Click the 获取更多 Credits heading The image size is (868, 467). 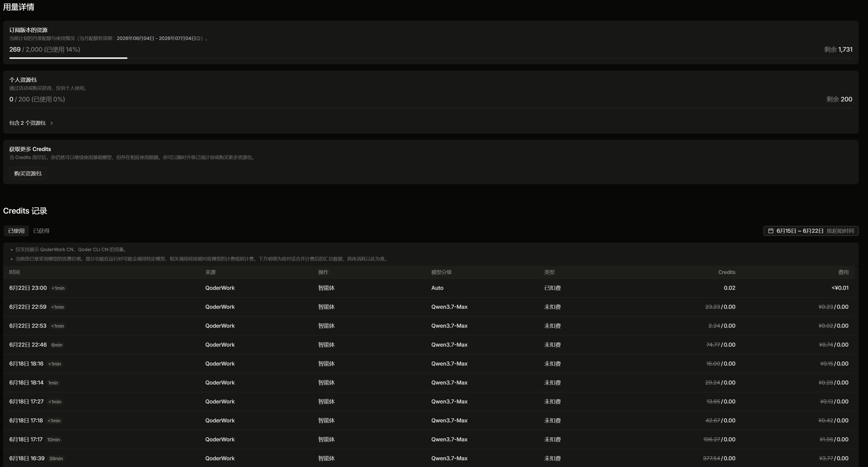click(x=30, y=149)
